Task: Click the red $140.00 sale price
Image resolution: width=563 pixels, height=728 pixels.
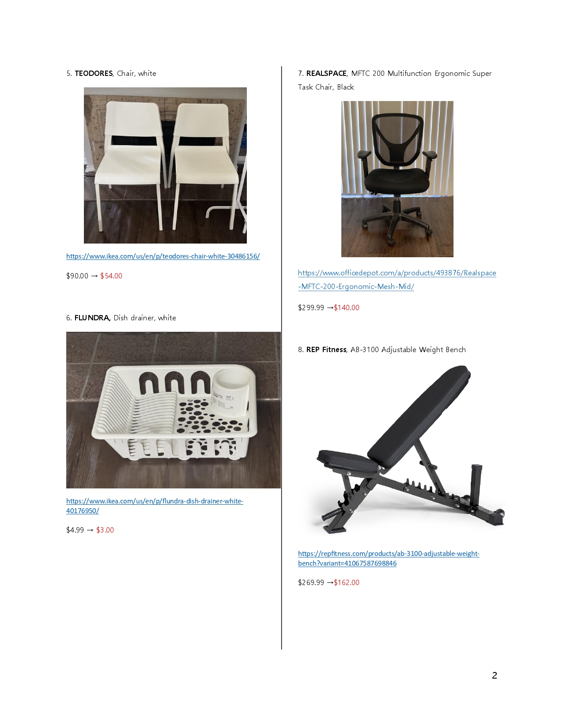Action: 347,308
